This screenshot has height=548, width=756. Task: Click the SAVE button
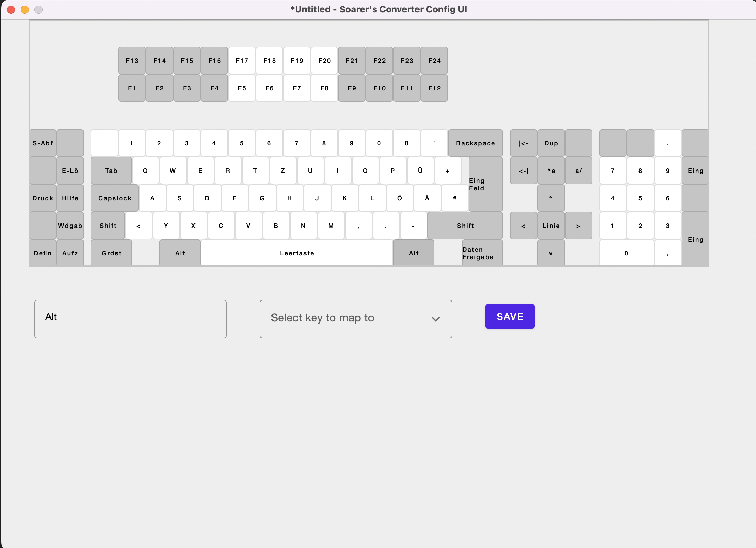click(510, 316)
